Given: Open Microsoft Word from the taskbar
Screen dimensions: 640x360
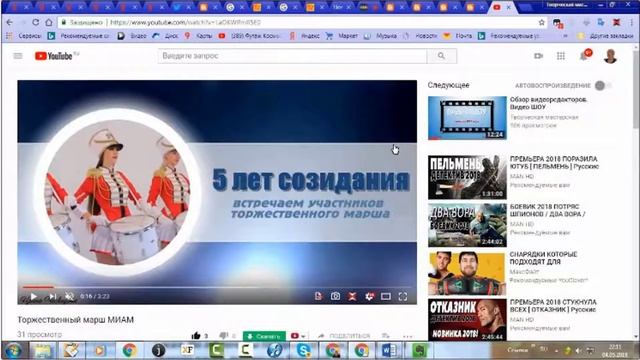Looking at the screenshot, I should (389, 351).
